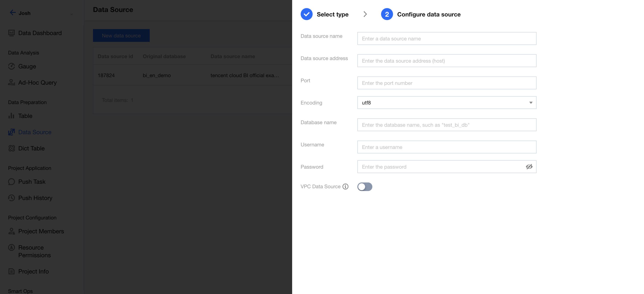Click the Project Members icon
This screenshot has height=294, width=644.
tap(12, 231)
